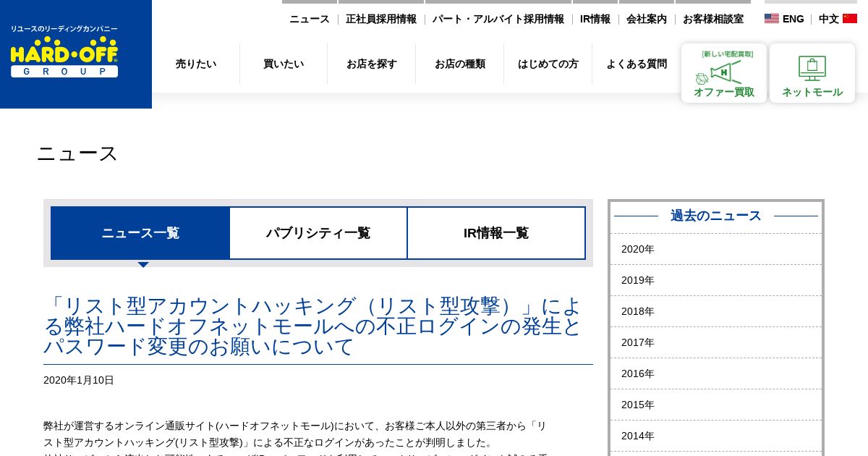Click the article headline about リスト型アカウントハッキング

pos(313,326)
